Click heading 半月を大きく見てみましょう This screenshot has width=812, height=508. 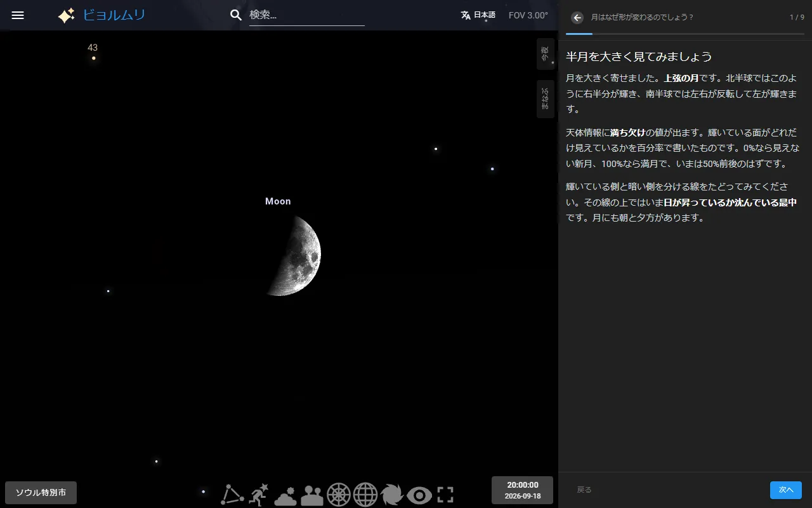tap(639, 57)
